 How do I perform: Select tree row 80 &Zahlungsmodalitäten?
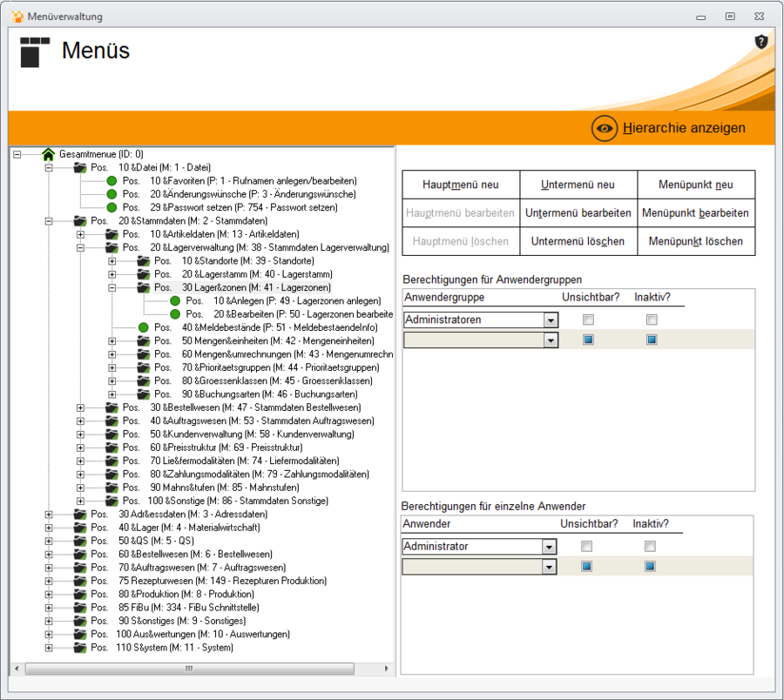(x=246, y=475)
